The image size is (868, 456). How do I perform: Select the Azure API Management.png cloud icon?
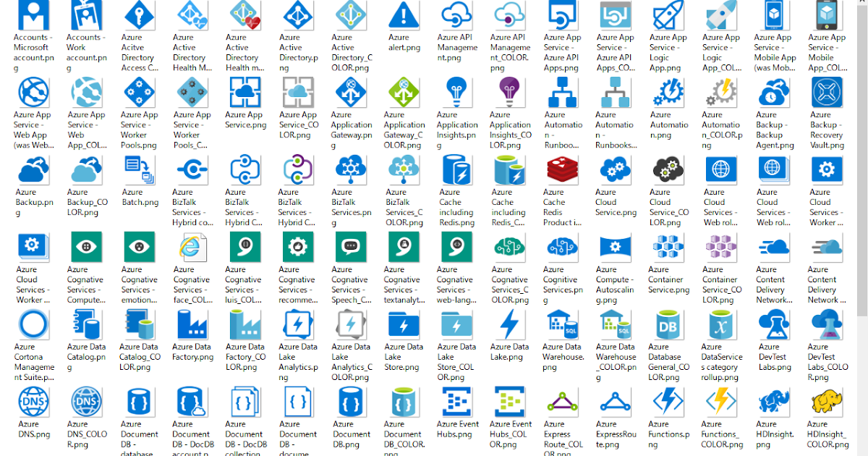click(456, 14)
